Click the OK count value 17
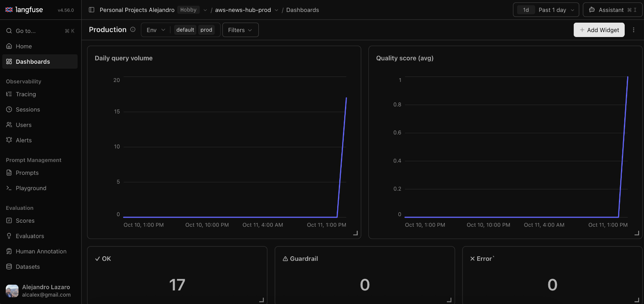This screenshot has width=644, height=304. [177, 285]
